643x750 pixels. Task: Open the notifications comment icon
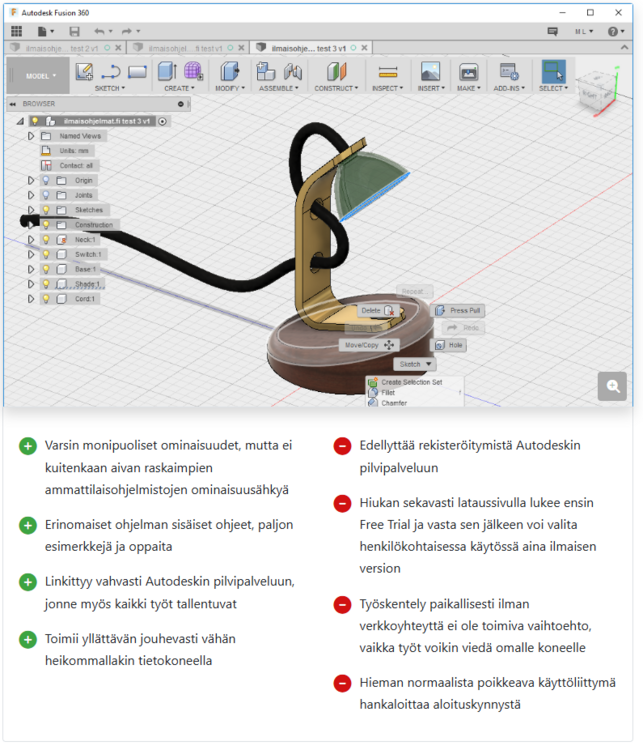(553, 32)
